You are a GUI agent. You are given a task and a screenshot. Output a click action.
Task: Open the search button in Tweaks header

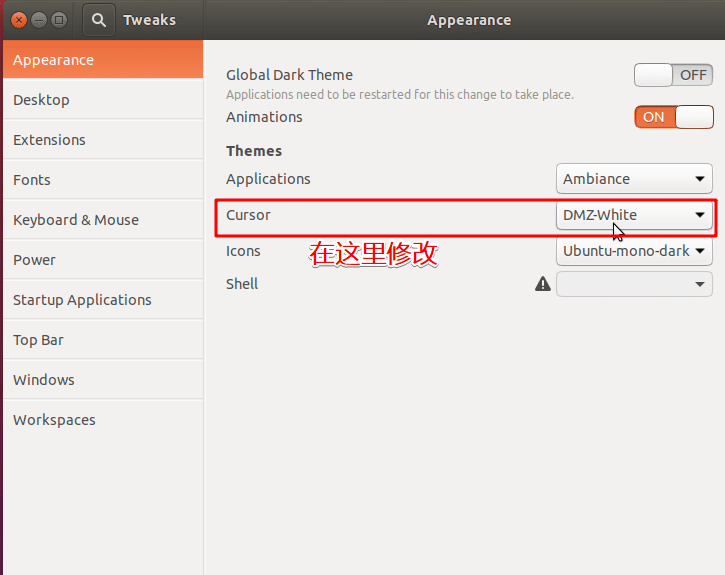click(98, 20)
